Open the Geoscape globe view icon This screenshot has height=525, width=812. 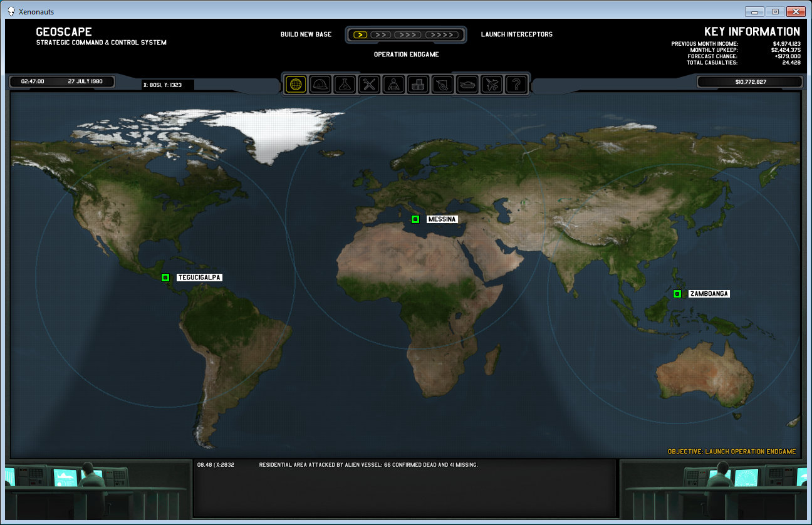click(x=296, y=85)
